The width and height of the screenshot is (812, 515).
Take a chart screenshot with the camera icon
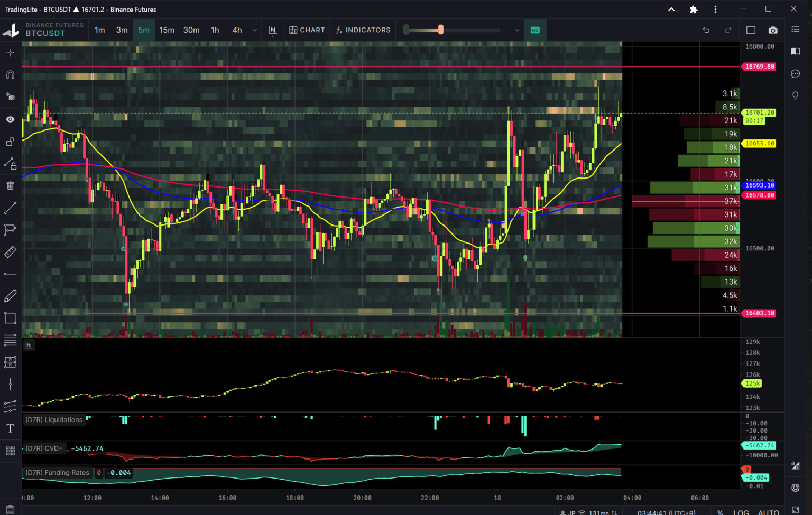coord(773,30)
